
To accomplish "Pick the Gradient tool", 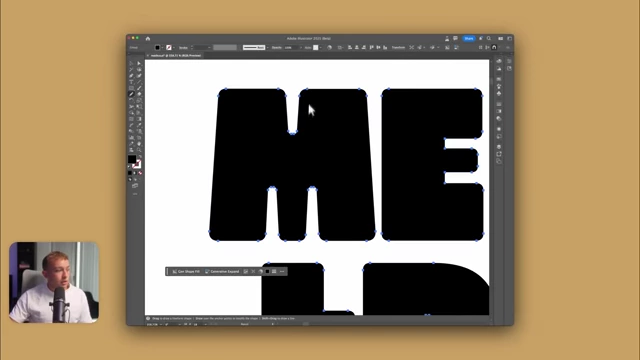I will tap(139, 119).
